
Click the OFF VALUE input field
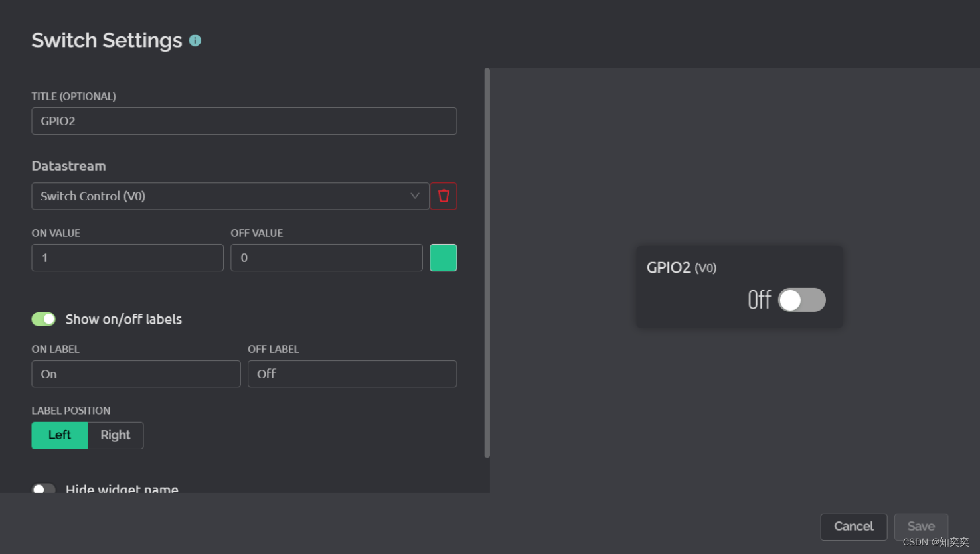[x=327, y=258]
